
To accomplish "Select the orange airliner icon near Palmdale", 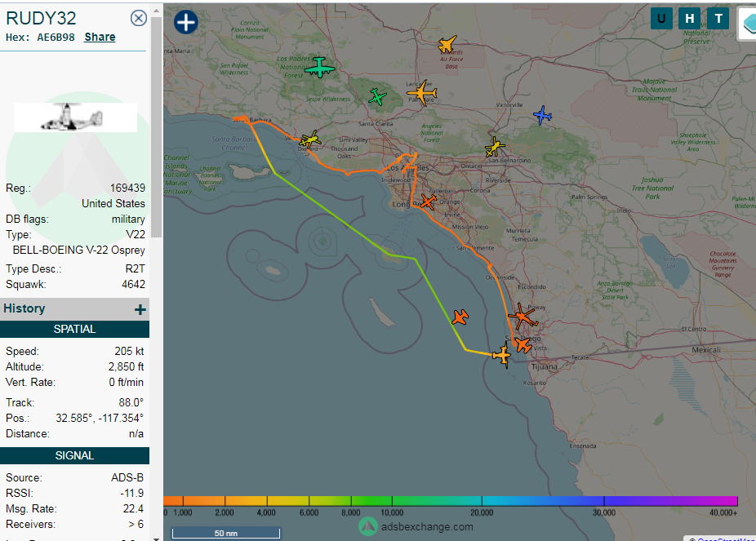I will tap(422, 92).
